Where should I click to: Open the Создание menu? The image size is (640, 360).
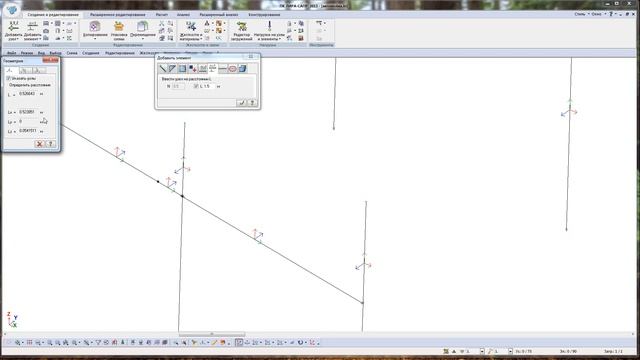(91, 53)
